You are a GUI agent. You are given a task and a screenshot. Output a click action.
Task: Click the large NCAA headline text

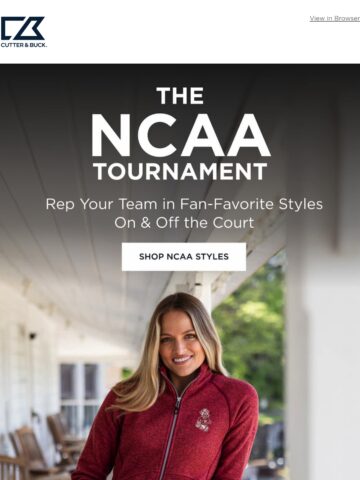180,135
